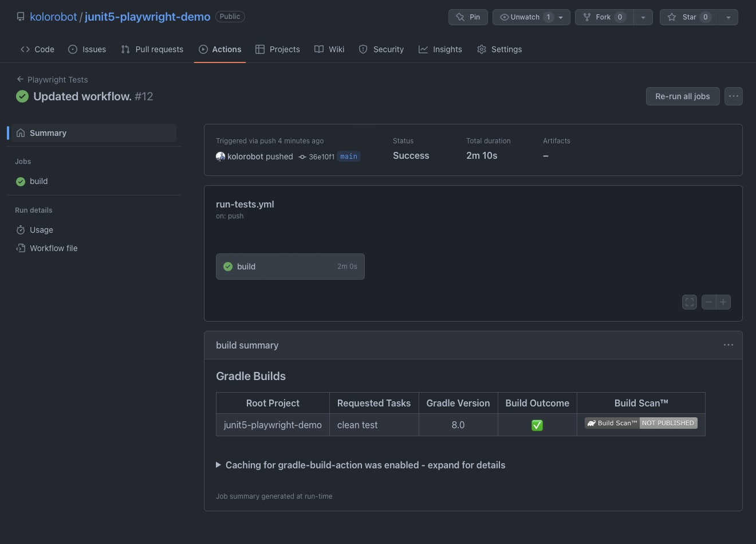The height and width of the screenshot is (544, 756).
Task: Pin the repository with the Pin button
Action: pos(468,17)
